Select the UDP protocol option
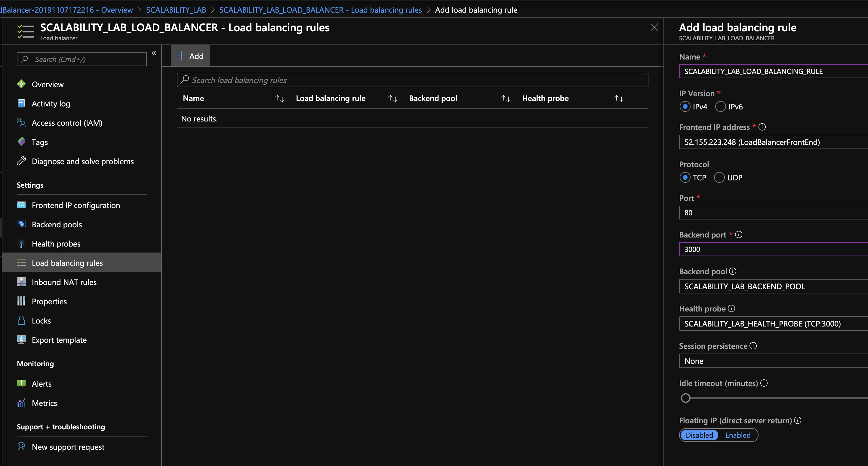 tap(719, 177)
